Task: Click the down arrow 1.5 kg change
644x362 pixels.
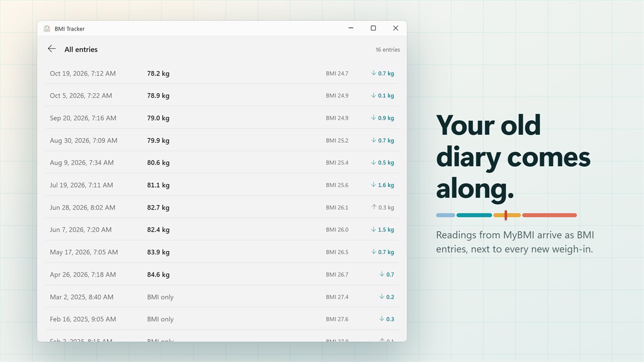Action: 382,230
